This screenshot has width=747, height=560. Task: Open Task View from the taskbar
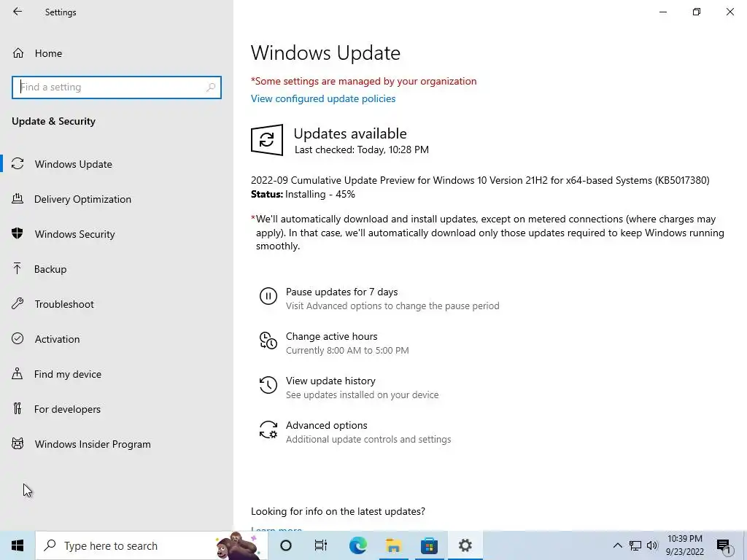point(321,545)
